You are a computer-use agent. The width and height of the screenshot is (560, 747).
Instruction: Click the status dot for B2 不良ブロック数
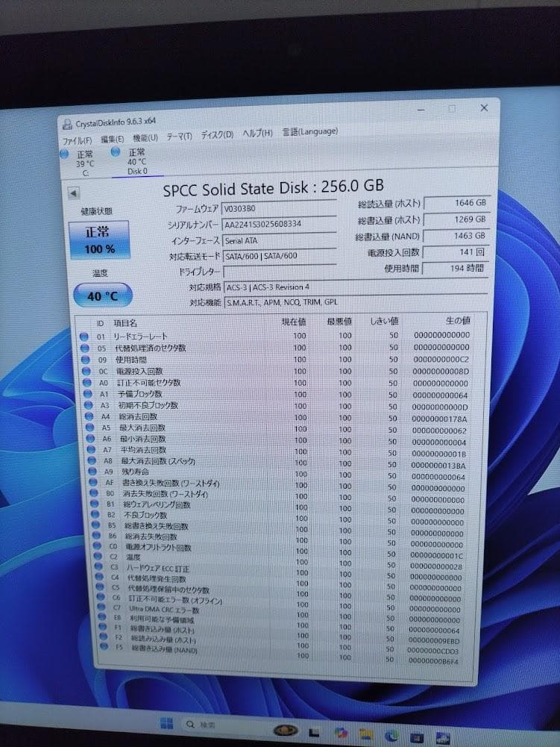(x=95, y=515)
